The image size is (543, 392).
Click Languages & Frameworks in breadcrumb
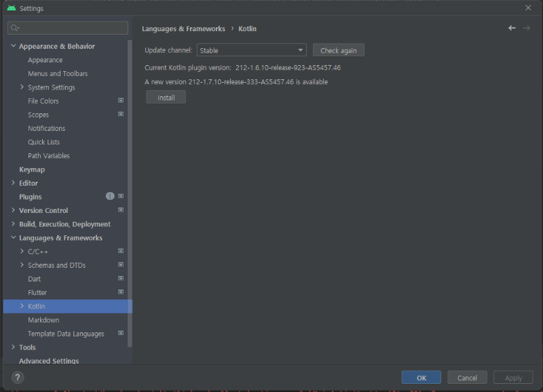[x=183, y=28]
